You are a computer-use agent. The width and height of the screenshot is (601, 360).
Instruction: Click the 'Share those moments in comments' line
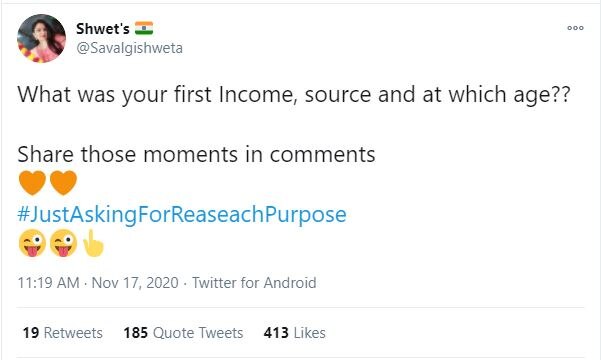196,155
